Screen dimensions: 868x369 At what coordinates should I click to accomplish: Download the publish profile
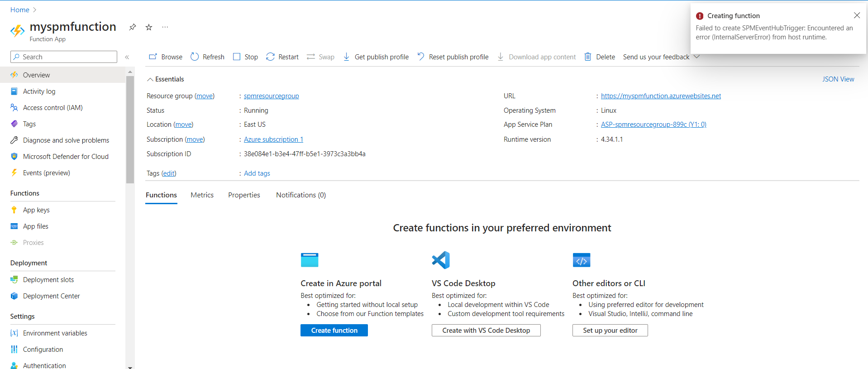(376, 57)
